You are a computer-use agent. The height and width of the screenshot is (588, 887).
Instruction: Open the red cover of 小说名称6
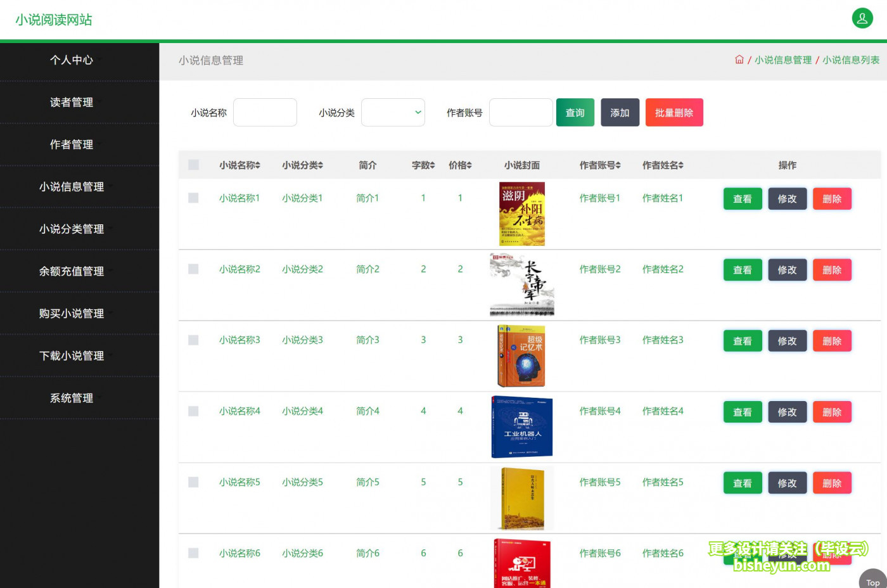point(522,563)
